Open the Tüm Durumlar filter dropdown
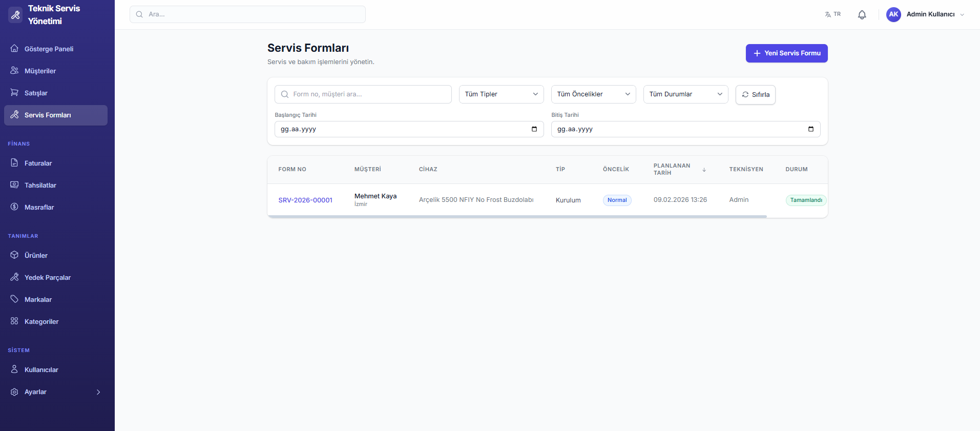Viewport: 980px width, 431px height. 685,94
